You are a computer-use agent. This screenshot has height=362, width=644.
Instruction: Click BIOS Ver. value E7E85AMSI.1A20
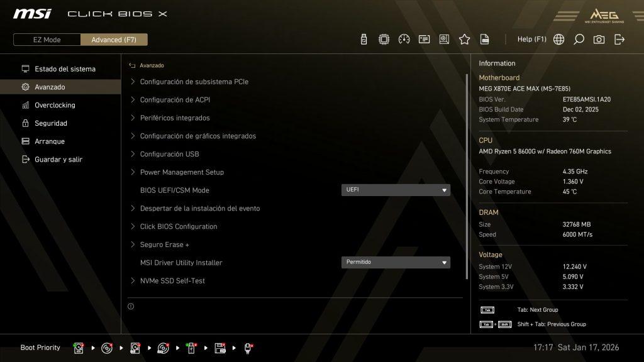[x=587, y=99]
